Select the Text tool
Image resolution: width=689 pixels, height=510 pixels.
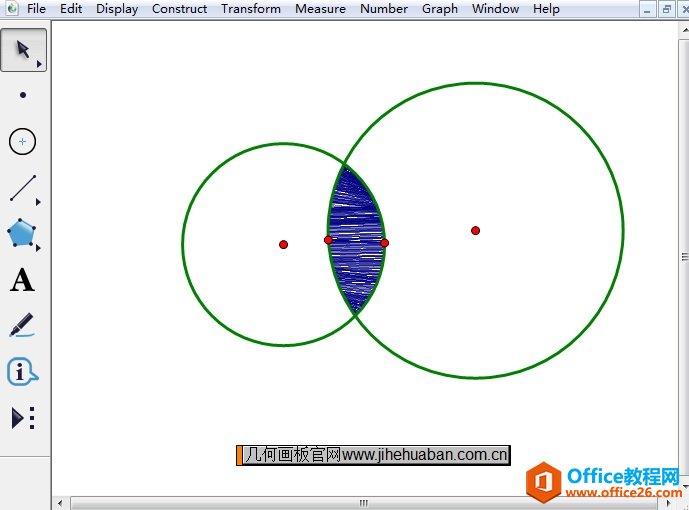pyautogui.click(x=22, y=280)
